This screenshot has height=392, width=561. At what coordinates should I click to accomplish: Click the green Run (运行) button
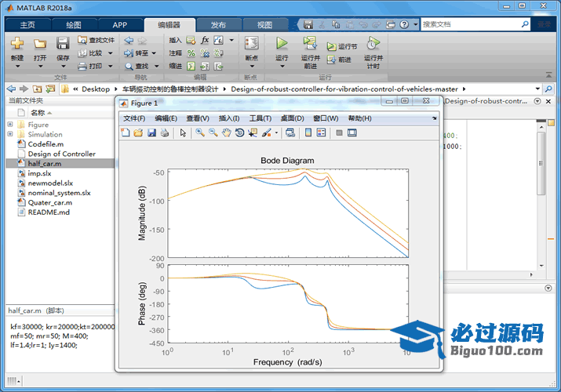tap(282, 44)
